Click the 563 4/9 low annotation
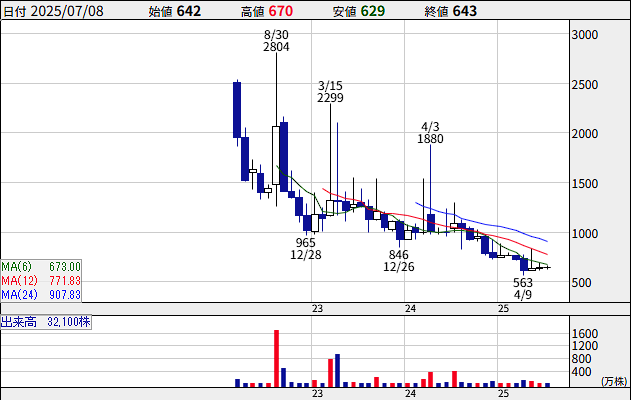 point(523,289)
